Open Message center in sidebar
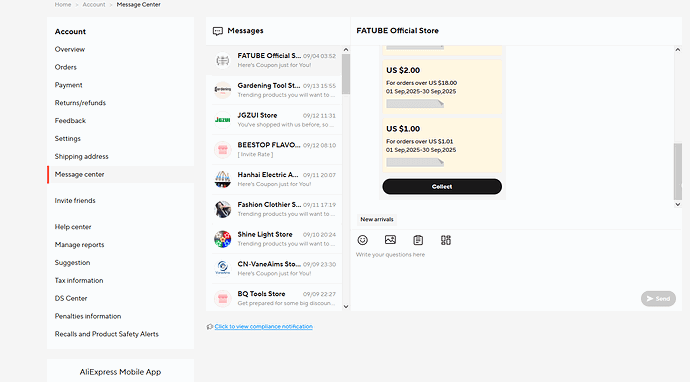The width and height of the screenshot is (690, 382). click(x=79, y=174)
